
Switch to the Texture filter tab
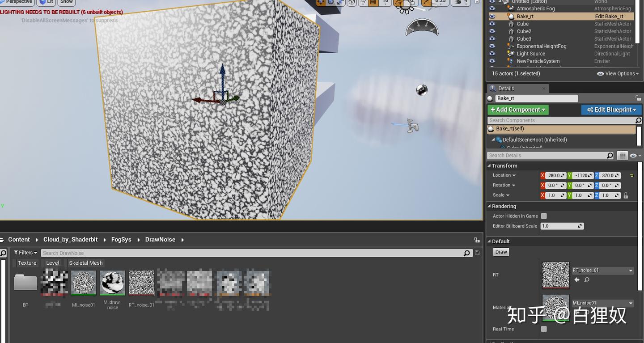[x=26, y=263]
